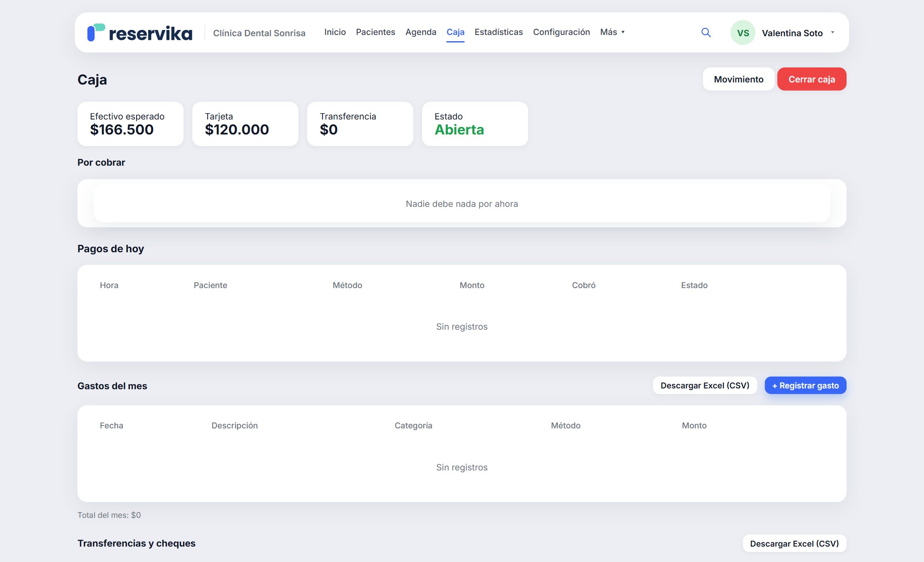Click the Método header in Gastos del mes
924x562 pixels.
[x=566, y=425]
